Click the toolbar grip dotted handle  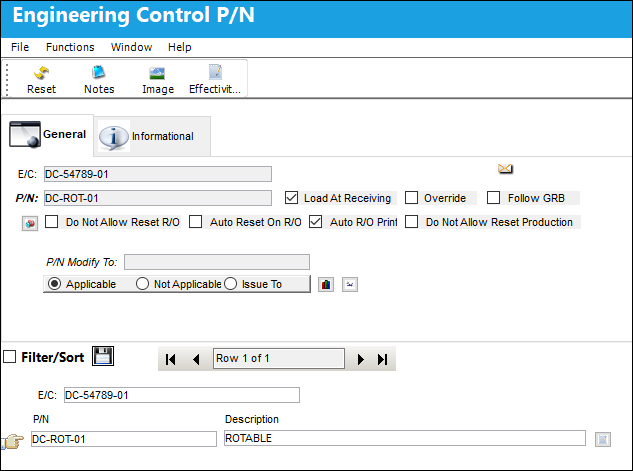[7, 79]
